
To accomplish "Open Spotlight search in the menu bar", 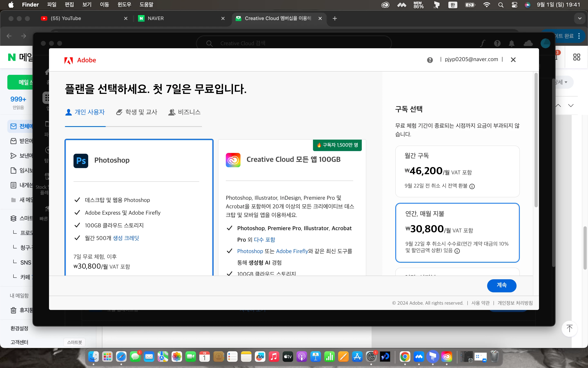I will pos(501,5).
